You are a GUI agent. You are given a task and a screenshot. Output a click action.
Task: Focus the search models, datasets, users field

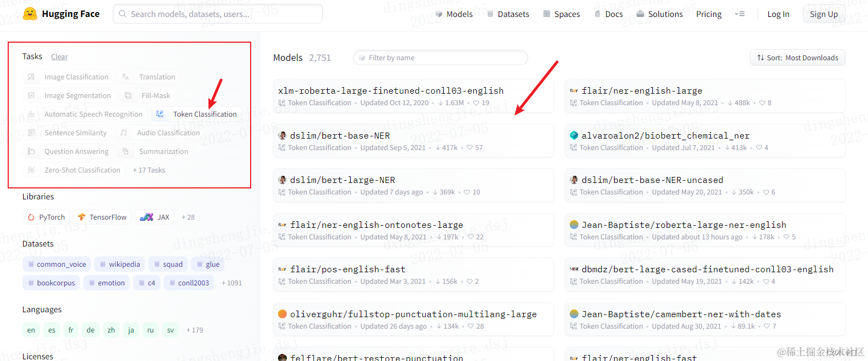[218, 14]
